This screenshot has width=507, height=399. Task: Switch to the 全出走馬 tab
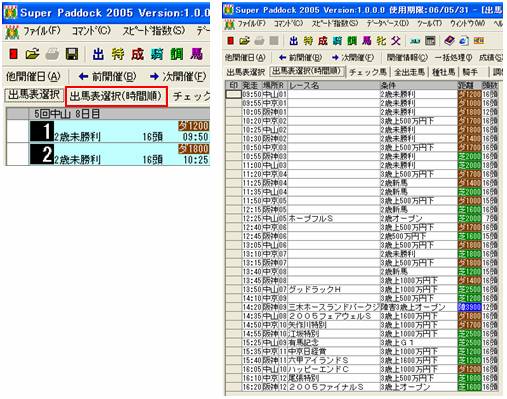coord(410,72)
